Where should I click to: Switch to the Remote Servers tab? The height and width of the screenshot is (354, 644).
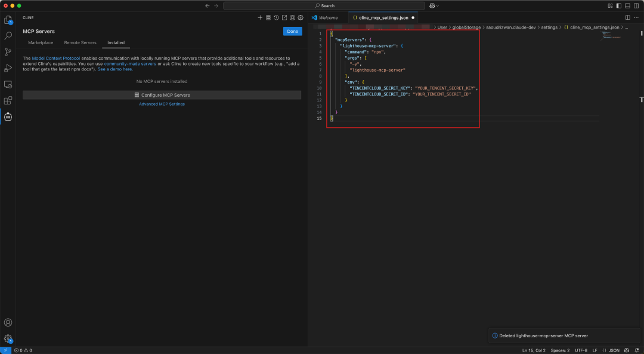(x=80, y=43)
